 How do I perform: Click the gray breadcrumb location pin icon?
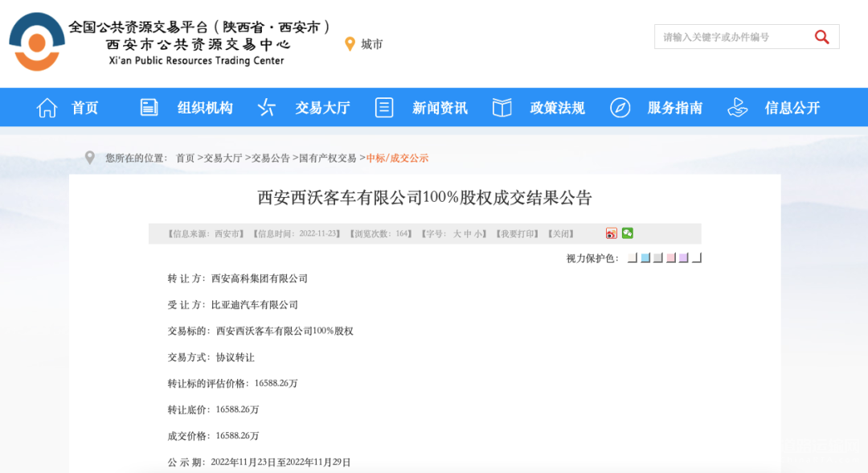[90, 158]
